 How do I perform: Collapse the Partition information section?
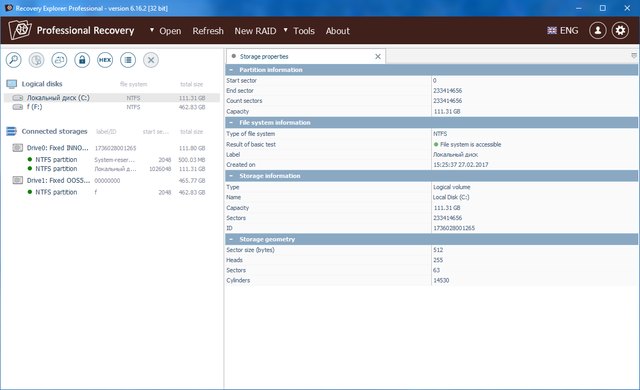231,70
